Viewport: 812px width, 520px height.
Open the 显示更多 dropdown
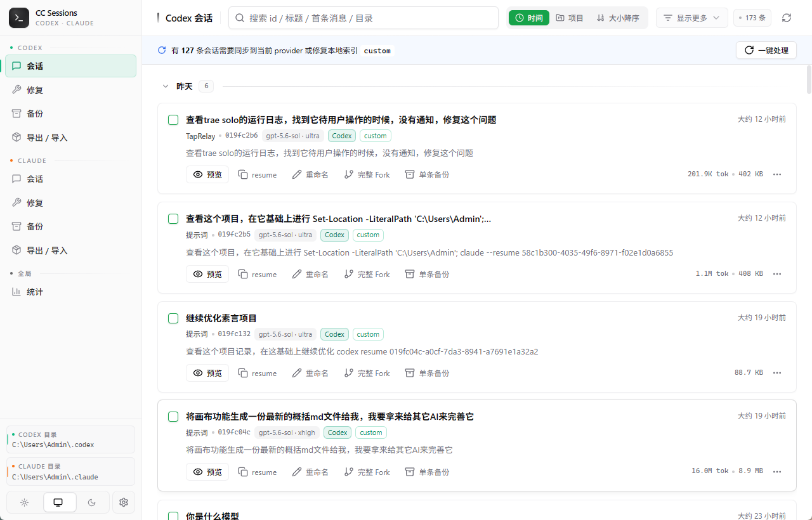coord(692,18)
